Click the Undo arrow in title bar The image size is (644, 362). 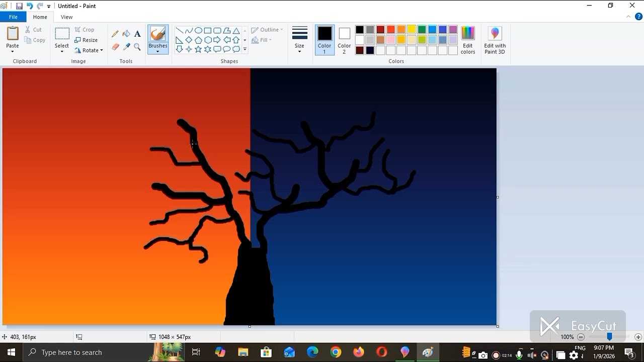point(30,6)
